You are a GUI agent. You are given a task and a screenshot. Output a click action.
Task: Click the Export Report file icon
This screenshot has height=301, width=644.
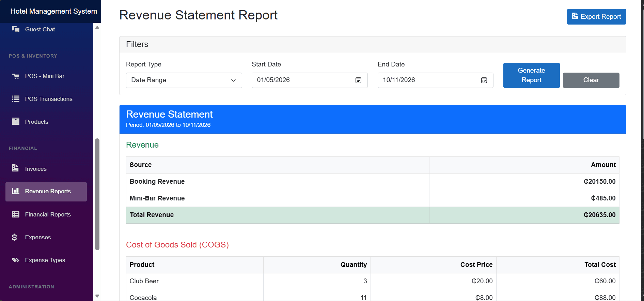575,16
